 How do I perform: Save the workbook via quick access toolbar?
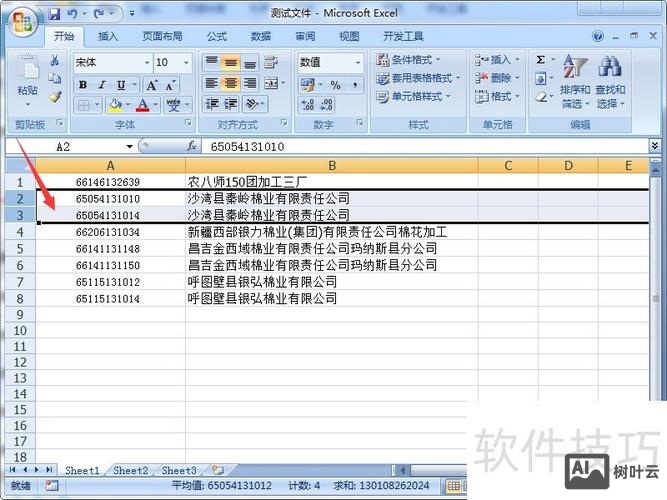coord(54,14)
